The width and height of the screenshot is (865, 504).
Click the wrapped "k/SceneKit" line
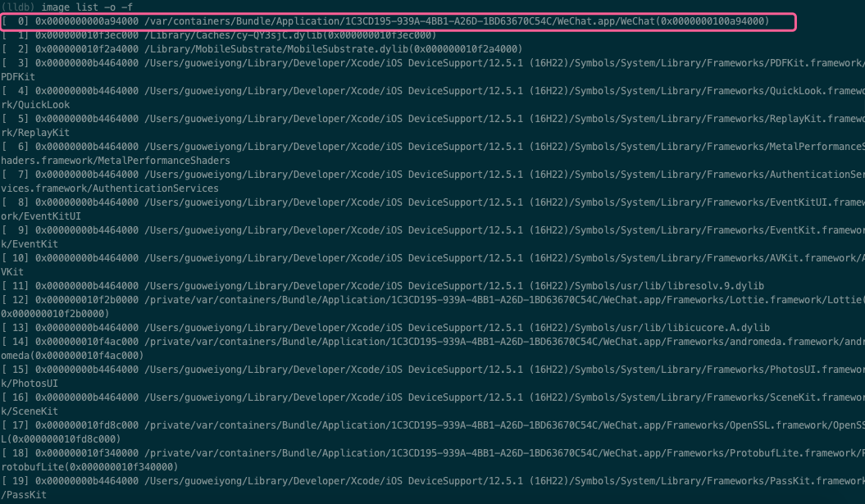30,411
